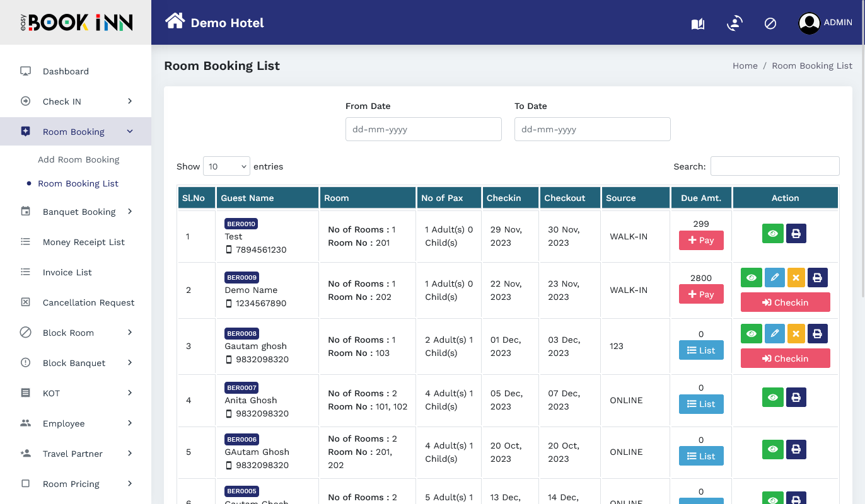Screen dimensions: 865x504
Task: Open the show entries dropdown
Action: pos(226,166)
